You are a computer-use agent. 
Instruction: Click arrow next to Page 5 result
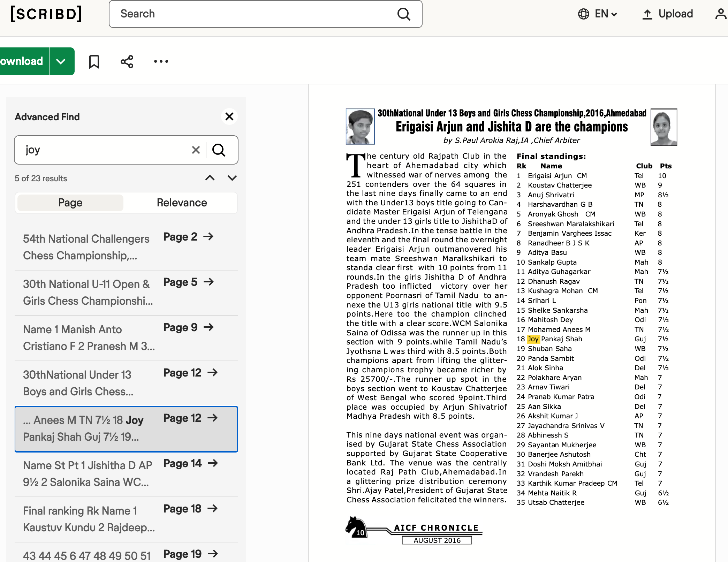pyautogui.click(x=208, y=282)
